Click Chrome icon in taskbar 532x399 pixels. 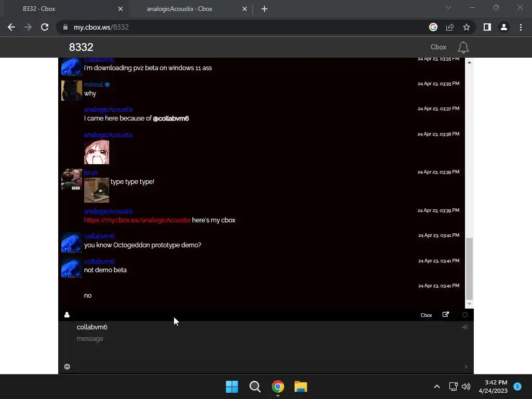(278, 387)
